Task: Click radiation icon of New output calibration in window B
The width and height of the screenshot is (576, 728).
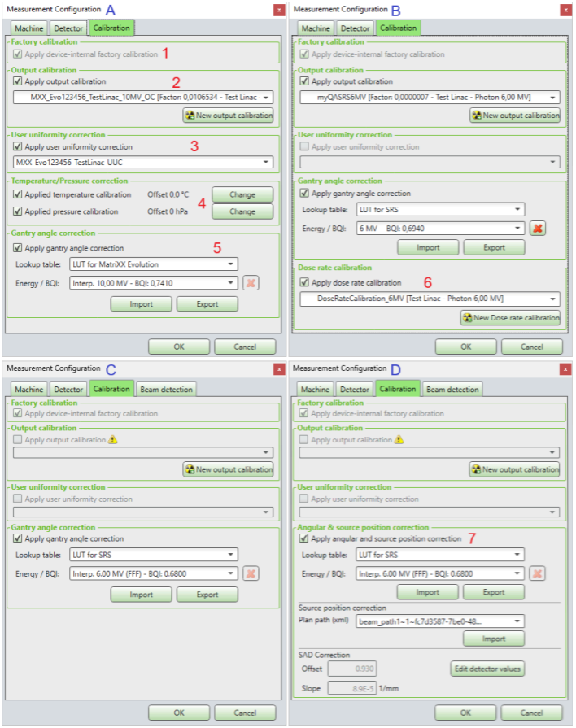Action: [476, 116]
